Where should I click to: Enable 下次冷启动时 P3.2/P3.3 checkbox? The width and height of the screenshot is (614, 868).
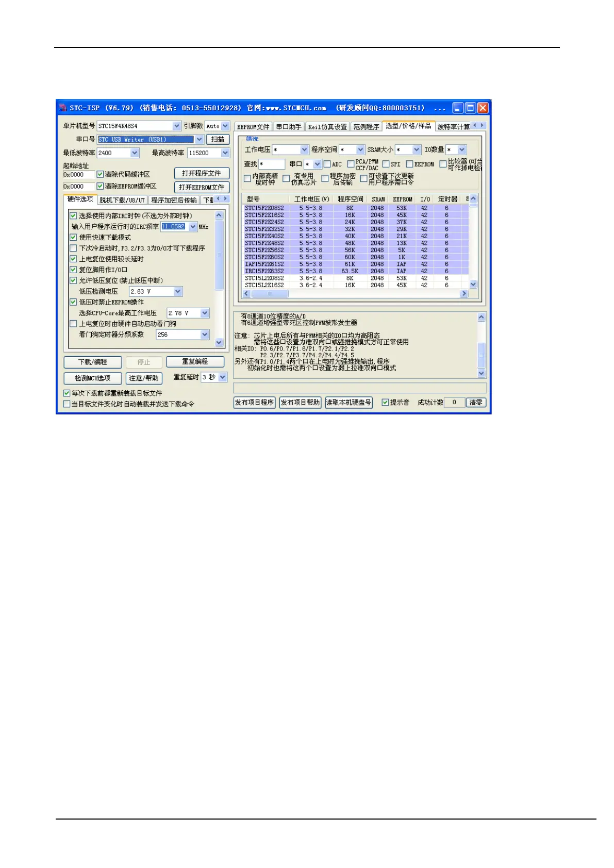(x=73, y=248)
